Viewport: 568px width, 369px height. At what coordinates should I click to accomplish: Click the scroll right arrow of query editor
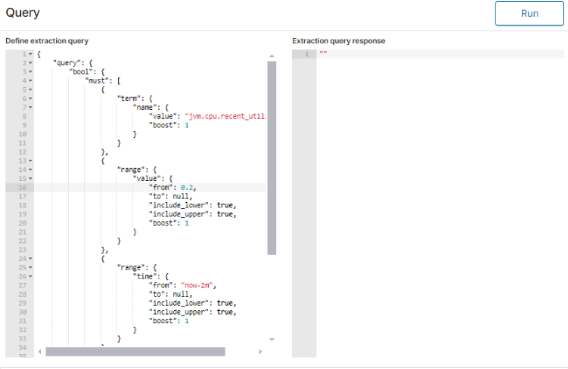tap(260, 352)
